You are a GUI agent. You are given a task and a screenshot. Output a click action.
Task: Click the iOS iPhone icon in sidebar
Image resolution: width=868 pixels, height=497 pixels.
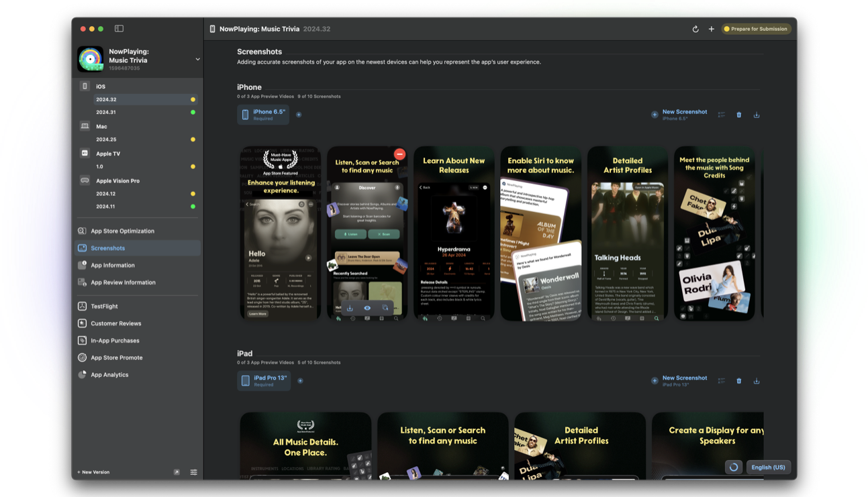point(85,87)
